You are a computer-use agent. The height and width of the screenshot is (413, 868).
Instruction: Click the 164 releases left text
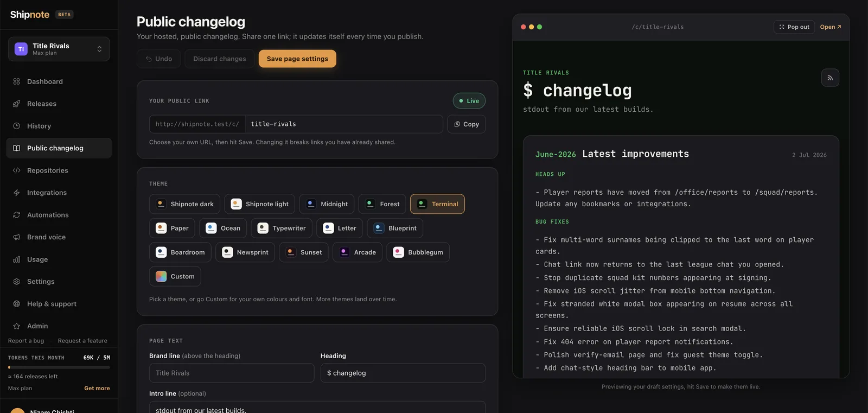pyautogui.click(x=33, y=377)
